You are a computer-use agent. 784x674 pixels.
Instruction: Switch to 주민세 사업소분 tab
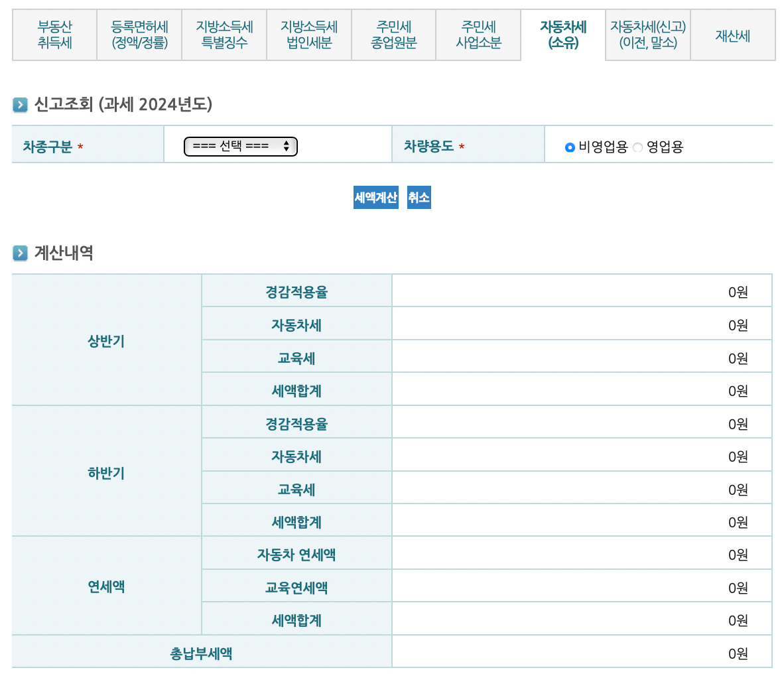point(478,35)
